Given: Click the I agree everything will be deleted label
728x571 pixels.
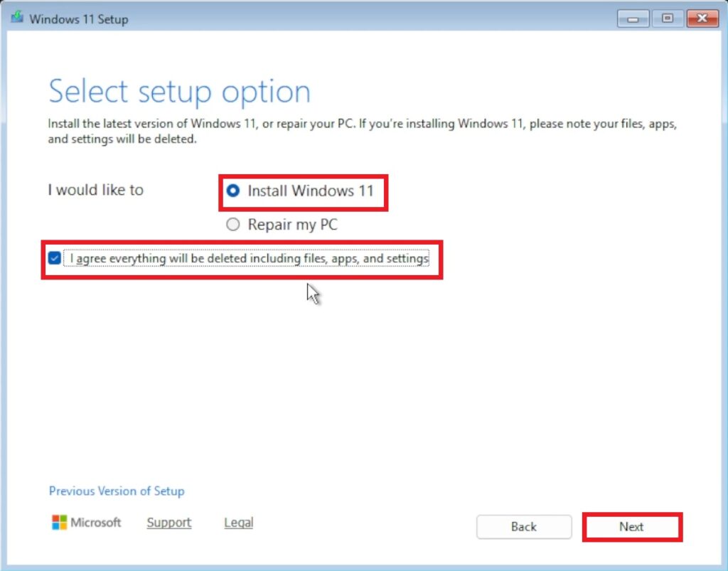Looking at the screenshot, I should click(x=249, y=259).
